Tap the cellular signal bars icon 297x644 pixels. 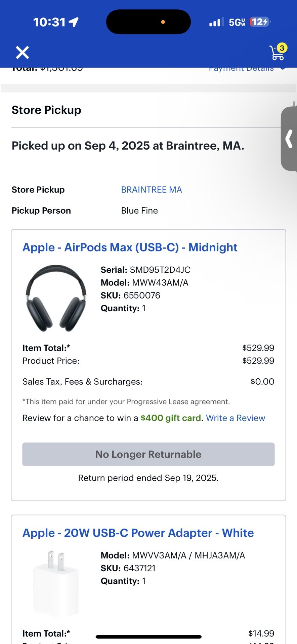(216, 22)
